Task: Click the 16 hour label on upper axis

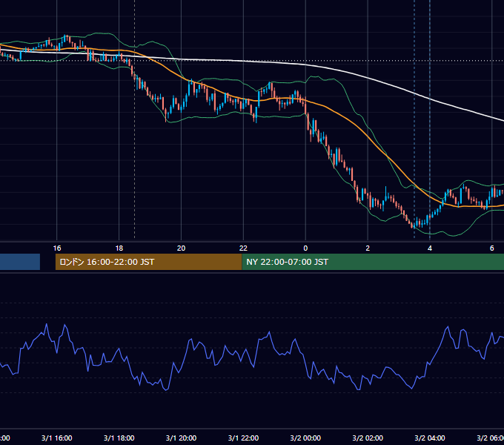Action: pyautogui.click(x=57, y=248)
